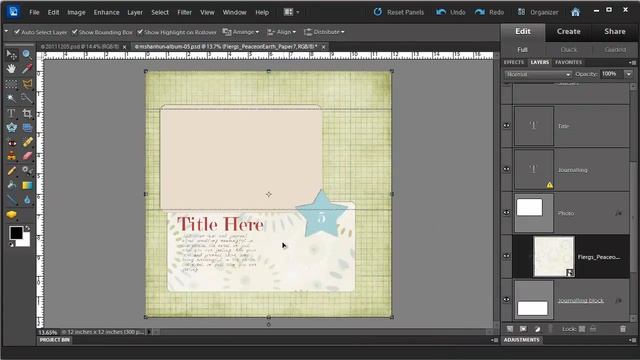Open the Opacity slider dropdown arrow
Screen dimensions: 640x360
[629, 74]
